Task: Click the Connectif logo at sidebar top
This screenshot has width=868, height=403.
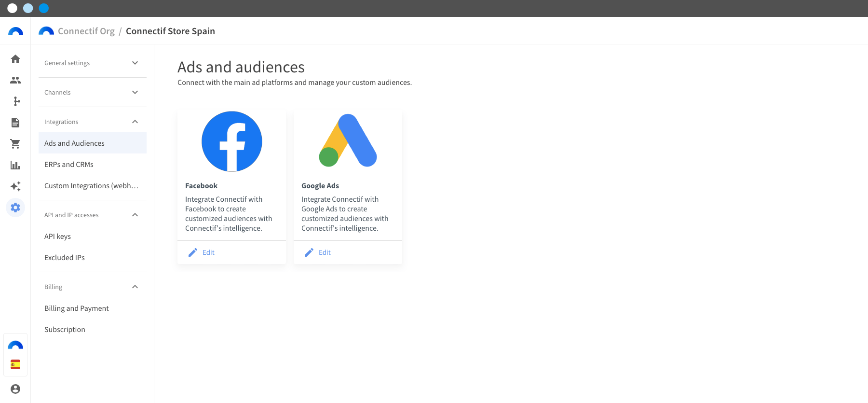Action: pos(15,31)
